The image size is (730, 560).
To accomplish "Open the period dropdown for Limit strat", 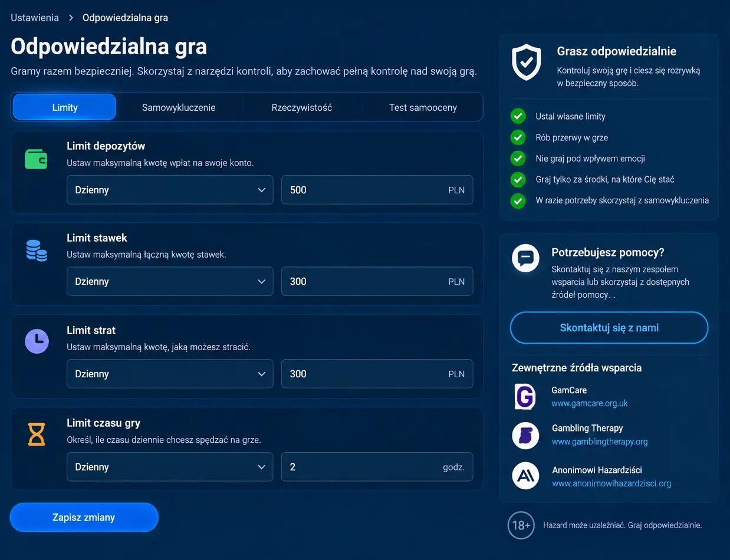I will tap(170, 374).
